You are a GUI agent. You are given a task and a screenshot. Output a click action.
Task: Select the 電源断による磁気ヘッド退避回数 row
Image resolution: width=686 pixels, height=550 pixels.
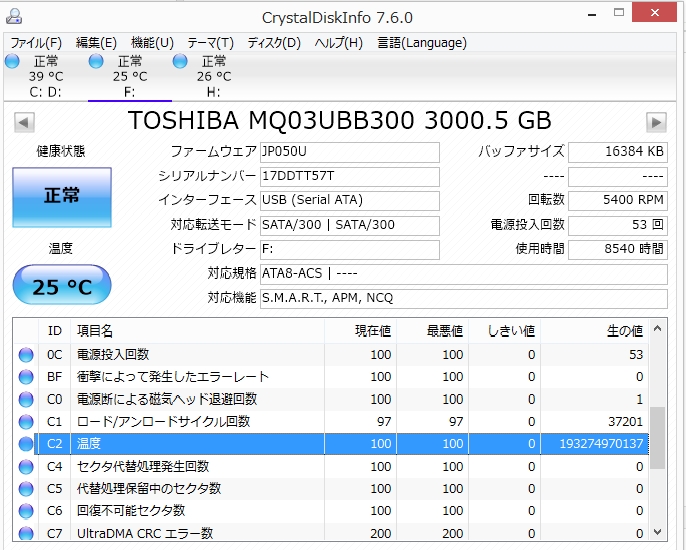click(331, 399)
